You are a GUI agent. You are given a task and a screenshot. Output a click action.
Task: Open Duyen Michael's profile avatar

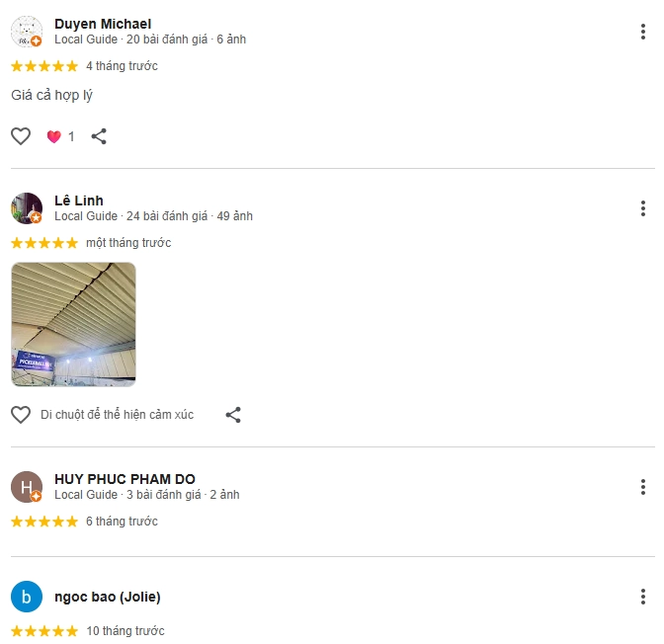click(27, 32)
